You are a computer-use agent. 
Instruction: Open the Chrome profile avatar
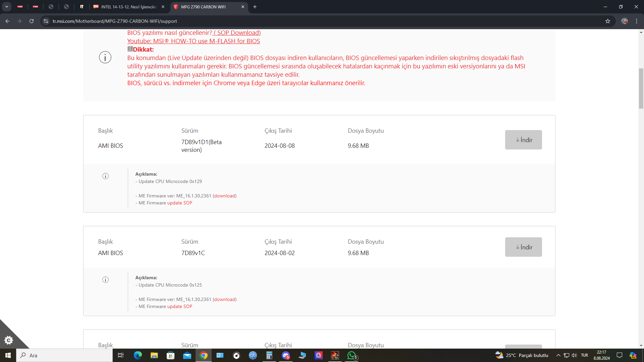(x=625, y=21)
